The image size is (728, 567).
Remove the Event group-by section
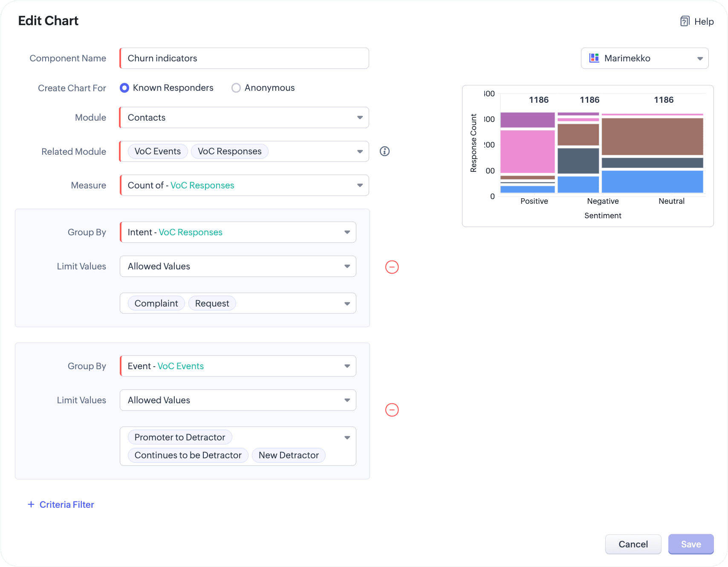click(x=392, y=410)
